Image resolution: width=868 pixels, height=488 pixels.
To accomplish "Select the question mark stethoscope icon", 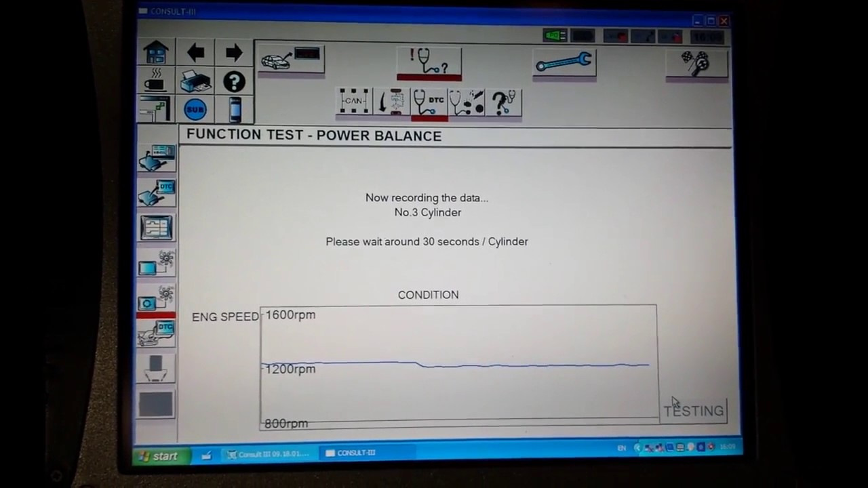I will tap(504, 103).
